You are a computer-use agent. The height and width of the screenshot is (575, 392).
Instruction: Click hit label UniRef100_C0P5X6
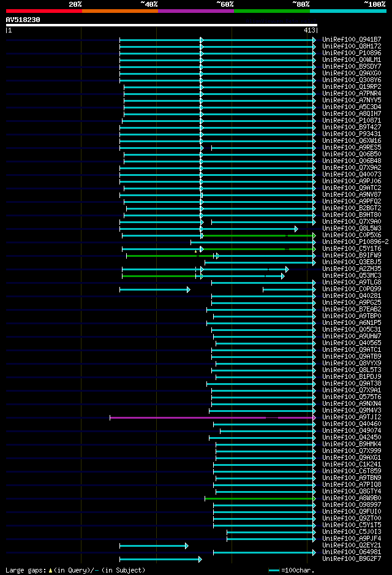[352, 235]
